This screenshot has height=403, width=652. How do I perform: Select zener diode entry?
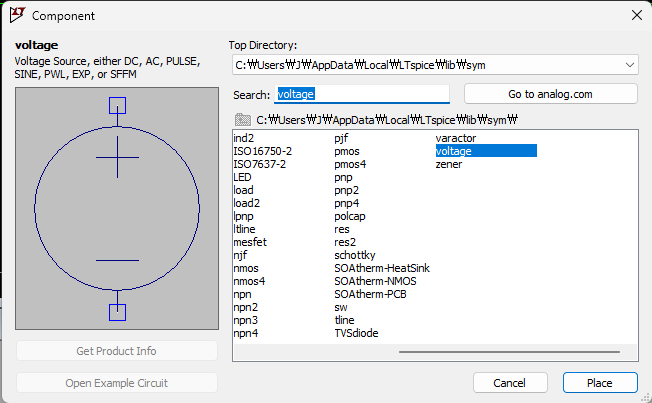449,164
